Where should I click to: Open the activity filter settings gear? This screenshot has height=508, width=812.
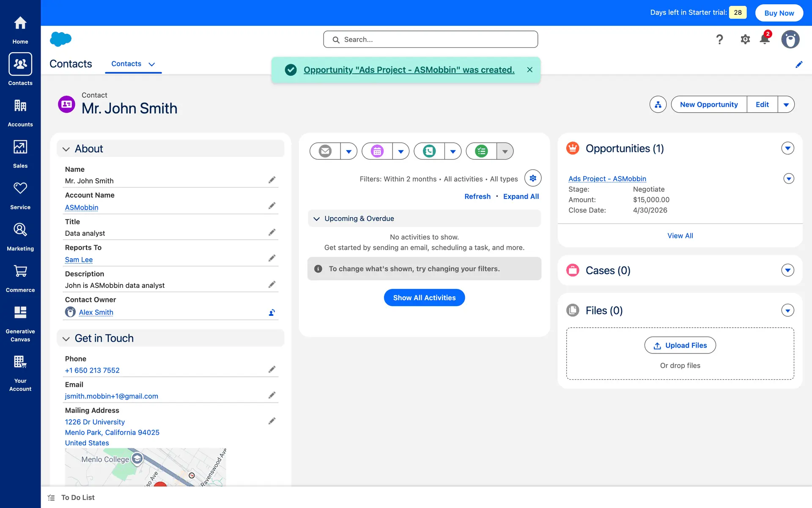pos(533,178)
